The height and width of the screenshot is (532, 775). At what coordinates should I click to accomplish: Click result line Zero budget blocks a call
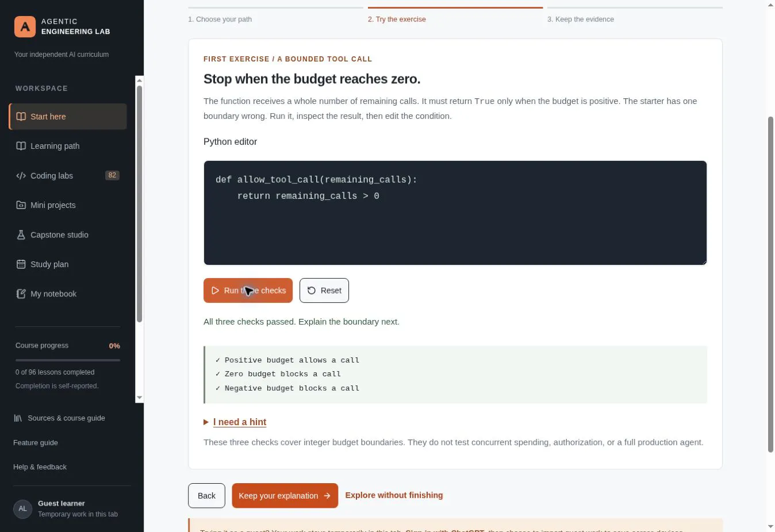[278, 374]
